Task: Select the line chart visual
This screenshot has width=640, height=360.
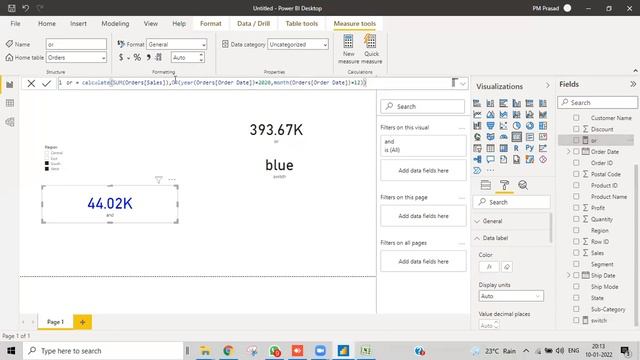Action: pos(477,115)
